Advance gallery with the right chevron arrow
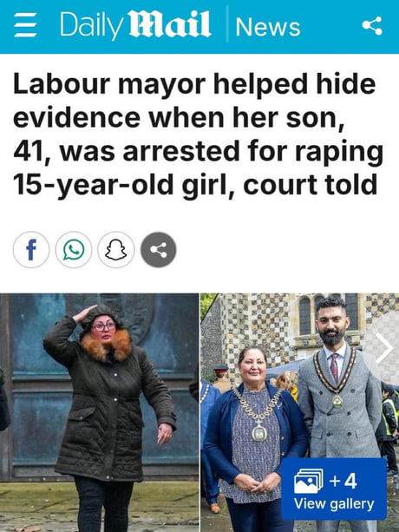Screen dimensions: 399x532 click(x=384, y=348)
